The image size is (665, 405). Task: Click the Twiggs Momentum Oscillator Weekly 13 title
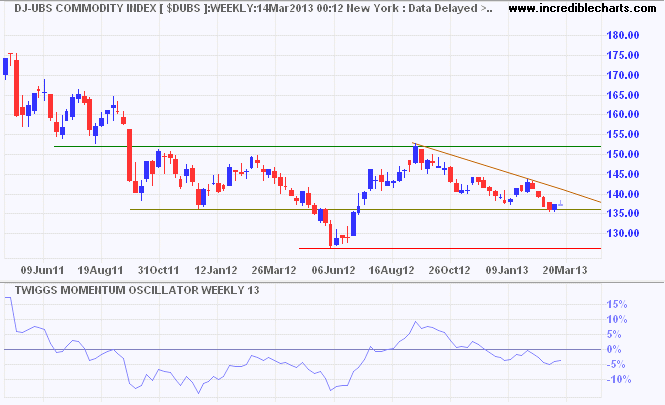tap(137, 290)
